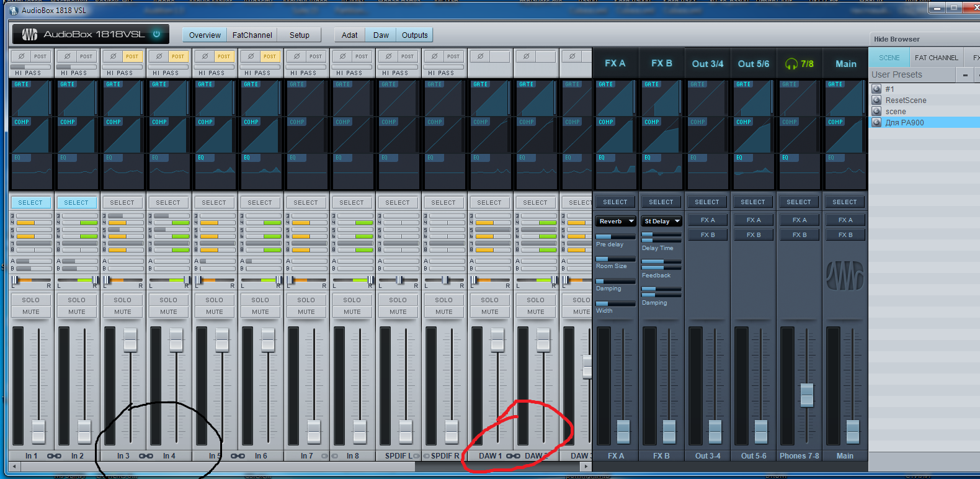Toggle the POST button on the In 1 channel
980x479 pixels.
click(x=40, y=56)
